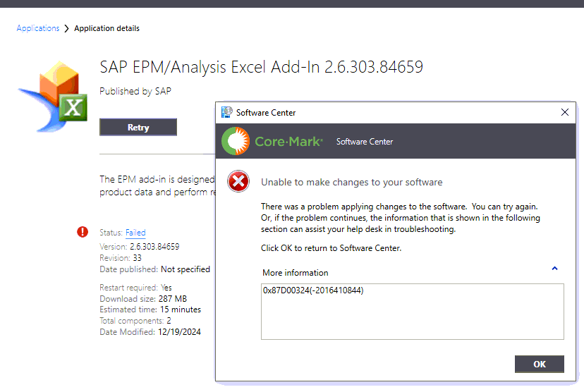584x392 pixels.
Task: Click the Published by SAP text
Action: (135, 91)
